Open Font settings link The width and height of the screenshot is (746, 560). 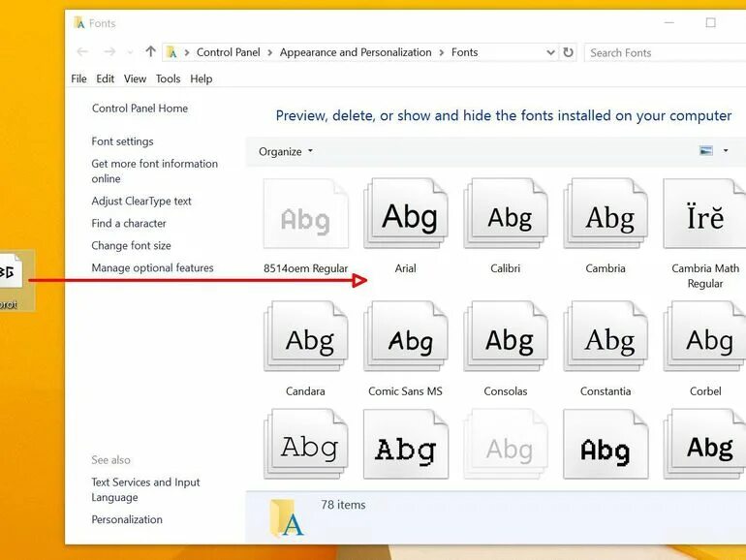[122, 141]
